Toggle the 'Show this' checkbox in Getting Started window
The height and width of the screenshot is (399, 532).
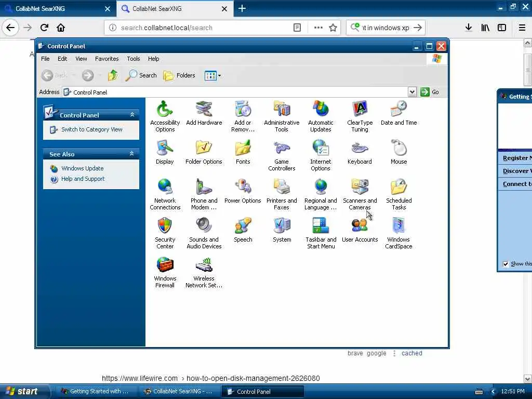[506, 264]
